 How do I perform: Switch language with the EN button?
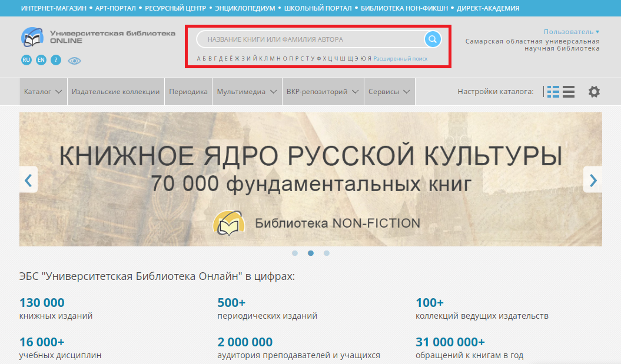pos(41,60)
